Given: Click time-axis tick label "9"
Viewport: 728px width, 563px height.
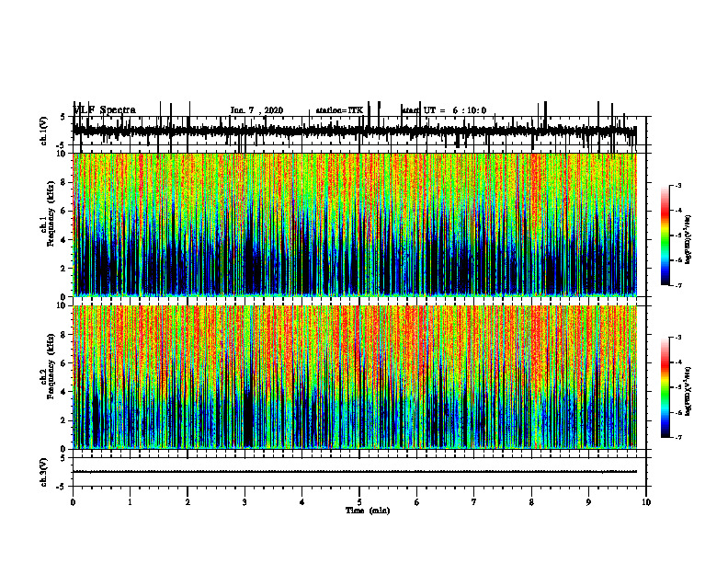Looking at the screenshot, I should (x=588, y=502).
